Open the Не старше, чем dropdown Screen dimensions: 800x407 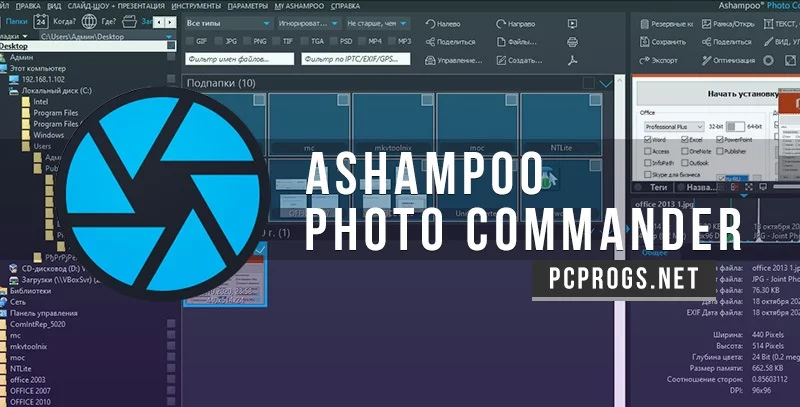click(x=377, y=23)
